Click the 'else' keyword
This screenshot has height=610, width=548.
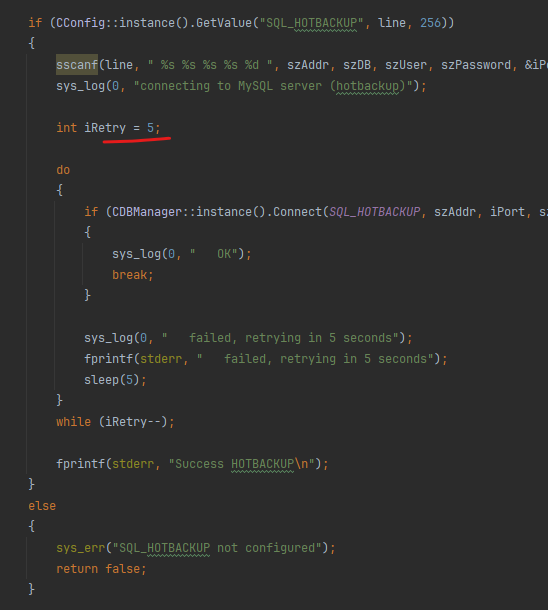pos(42,506)
